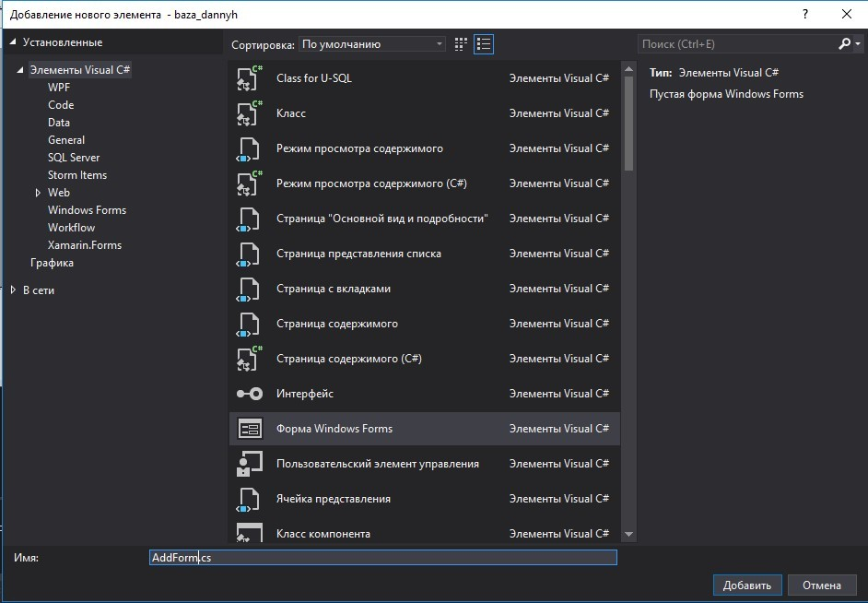Select the Класс компонента name
The width and height of the screenshot is (868, 603).
coord(323,534)
